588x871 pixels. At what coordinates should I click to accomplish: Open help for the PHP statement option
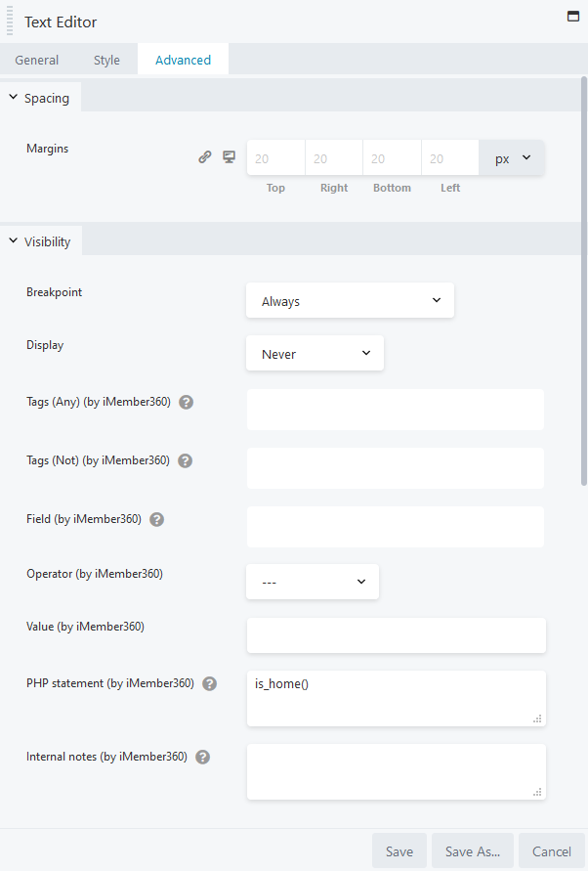pos(209,683)
